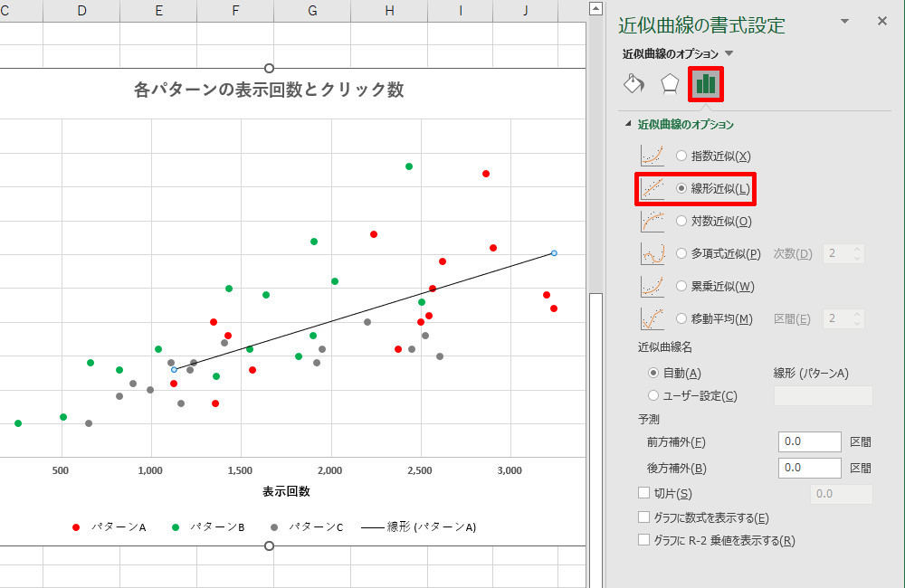Viewport: 905px width, 588px height.
Task: Select column I header
Action: [x=460, y=10]
